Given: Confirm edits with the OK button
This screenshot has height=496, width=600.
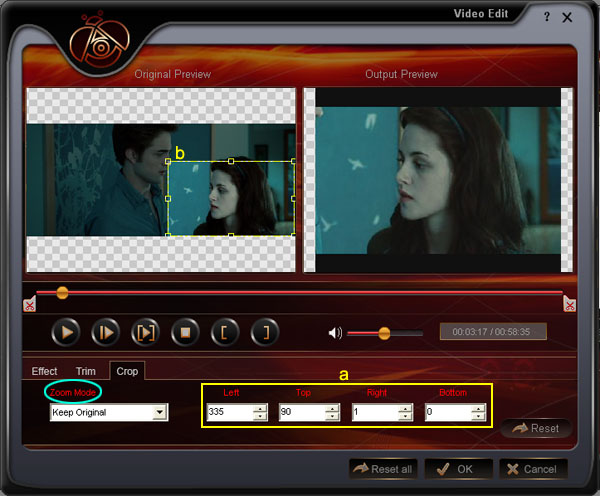Looking at the screenshot, I should click(x=457, y=469).
